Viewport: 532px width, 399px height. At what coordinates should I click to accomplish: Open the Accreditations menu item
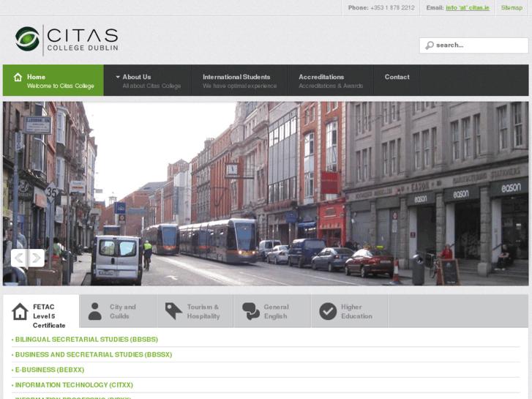(331, 80)
